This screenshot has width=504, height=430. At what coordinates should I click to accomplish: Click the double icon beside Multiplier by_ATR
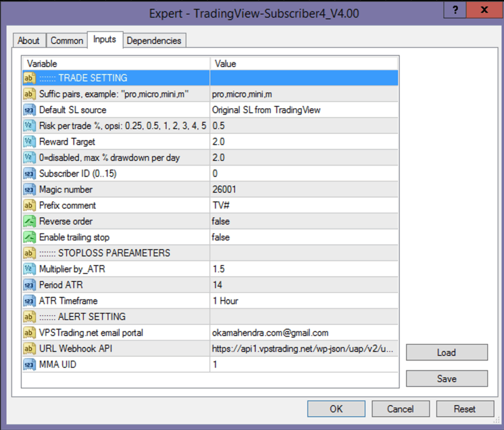coord(29,269)
